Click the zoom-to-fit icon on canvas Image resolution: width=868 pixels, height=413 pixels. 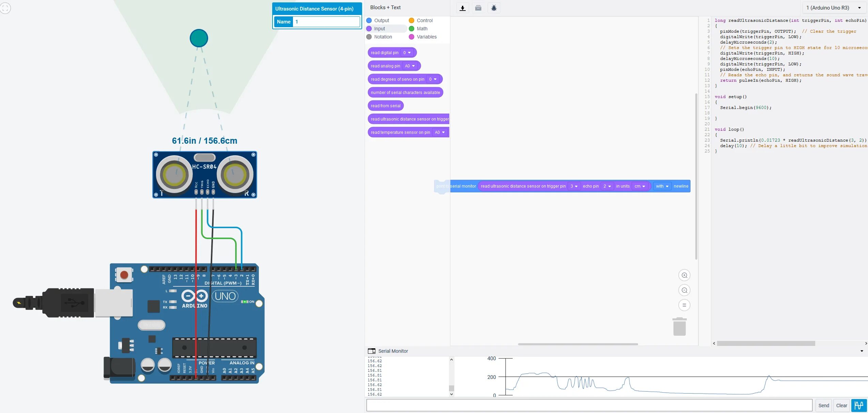pyautogui.click(x=5, y=8)
